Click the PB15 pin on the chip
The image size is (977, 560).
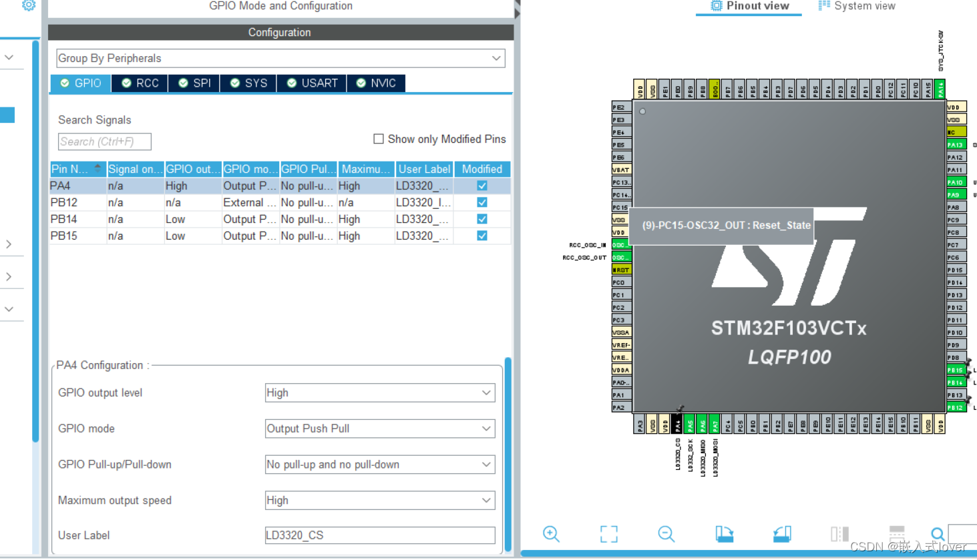(956, 370)
